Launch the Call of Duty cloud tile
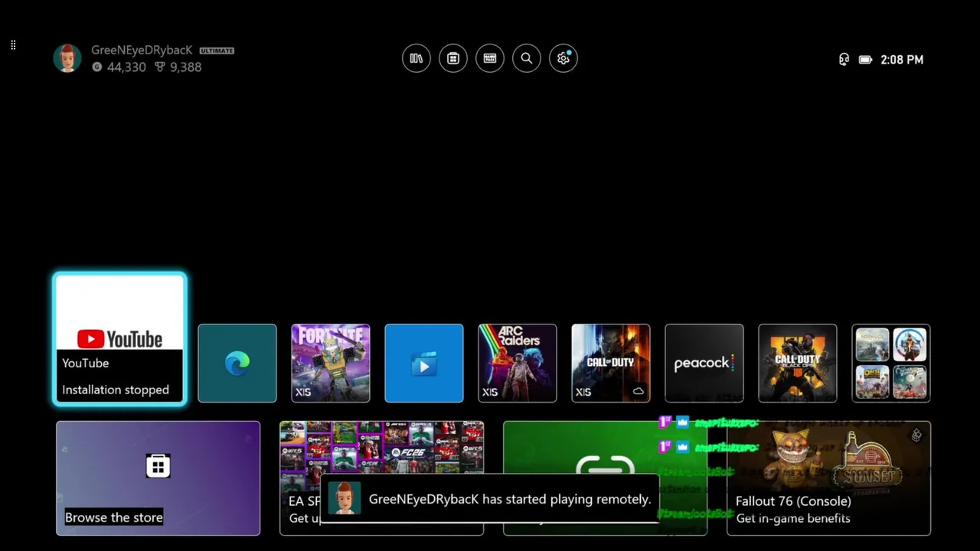 coord(611,363)
